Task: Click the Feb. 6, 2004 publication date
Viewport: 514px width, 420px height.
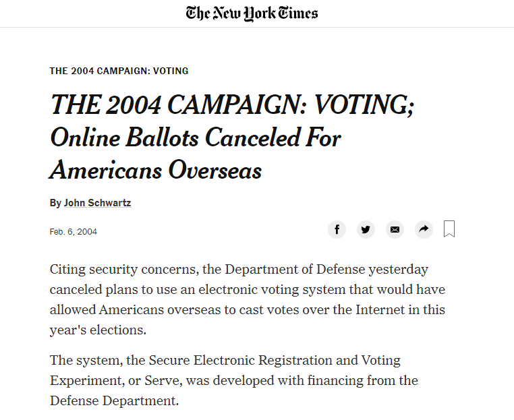Action: [74, 232]
